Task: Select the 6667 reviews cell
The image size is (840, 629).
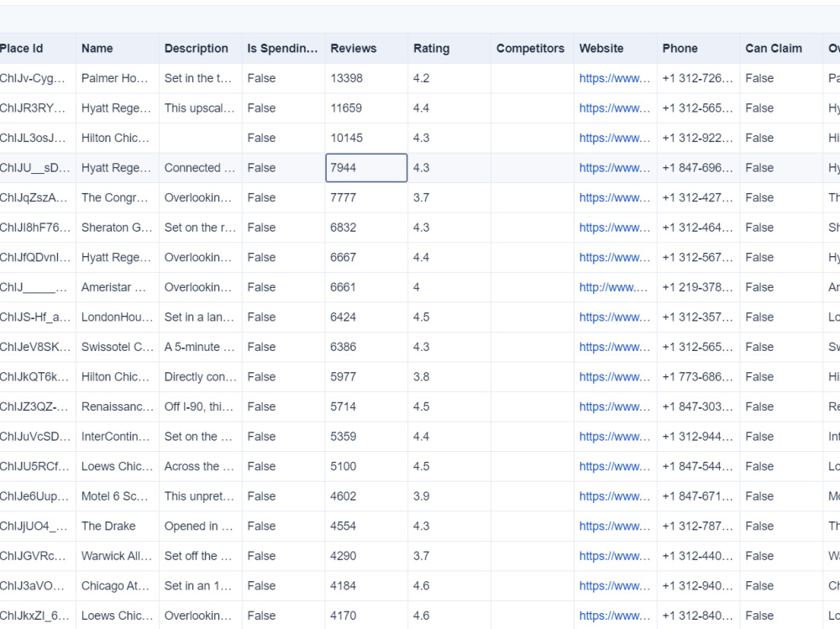Action: [366, 258]
